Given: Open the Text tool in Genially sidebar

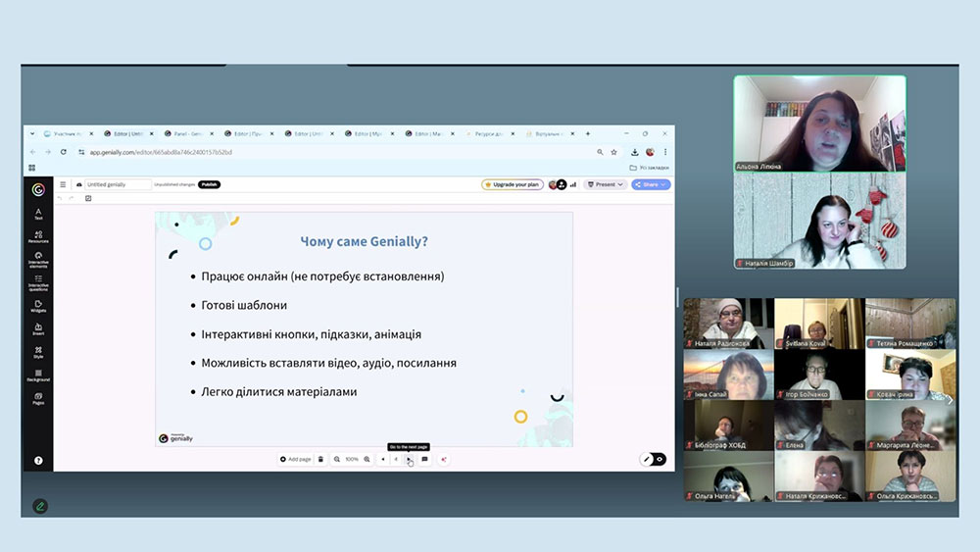Looking at the screenshot, I should point(38,213).
